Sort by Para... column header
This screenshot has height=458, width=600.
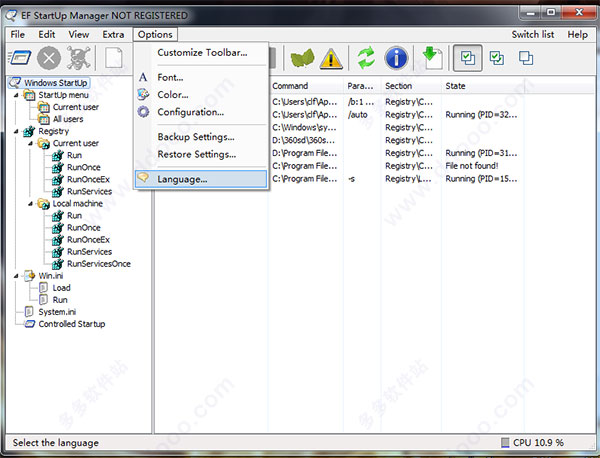tap(362, 86)
